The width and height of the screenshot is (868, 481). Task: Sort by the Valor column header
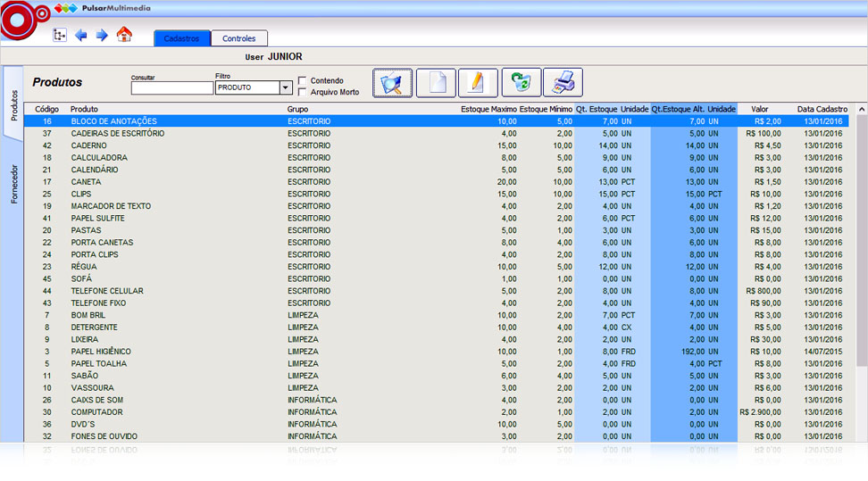(x=759, y=109)
